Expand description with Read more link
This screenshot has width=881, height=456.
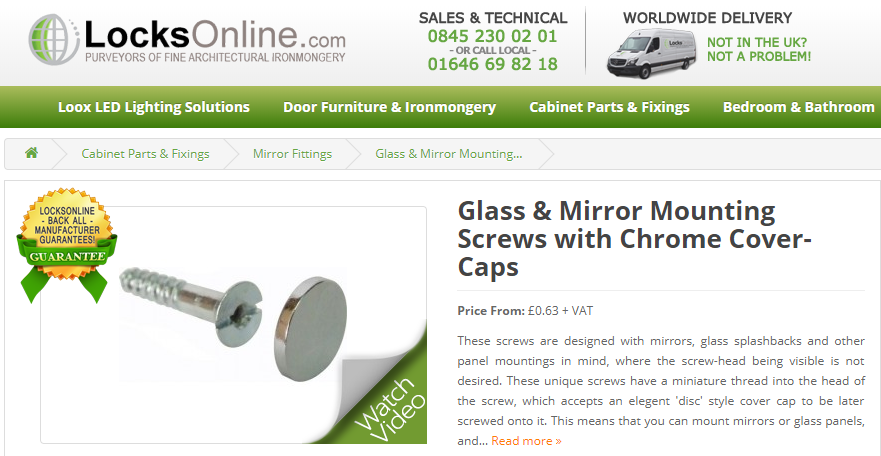[x=526, y=441]
